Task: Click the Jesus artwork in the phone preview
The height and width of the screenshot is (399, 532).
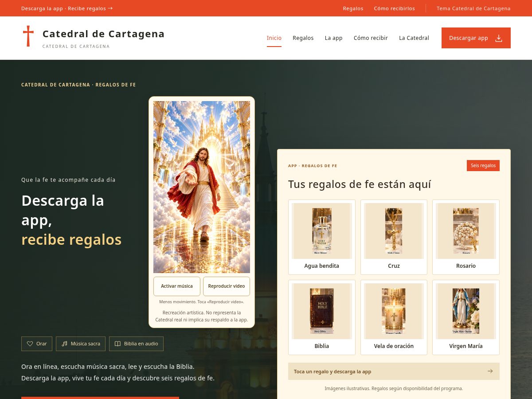Action: pyautogui.click(x=202, y=187)
